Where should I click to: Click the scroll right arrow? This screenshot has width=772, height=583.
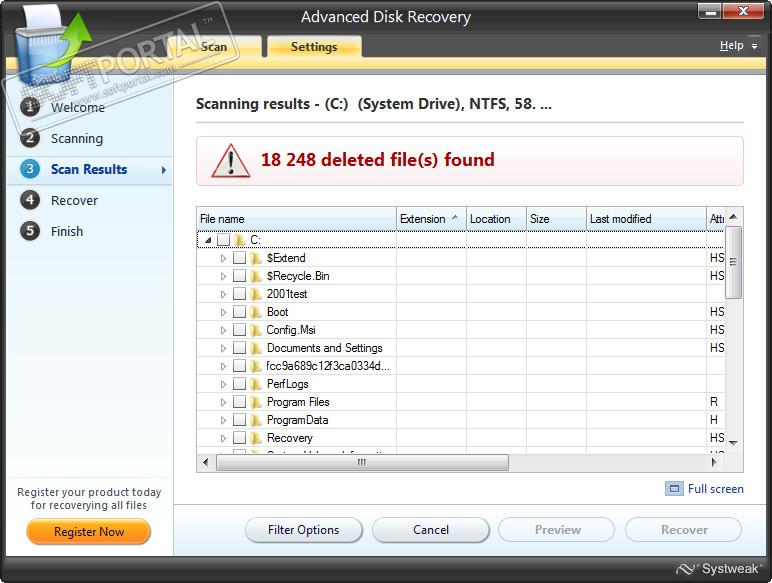coord(714,462)
